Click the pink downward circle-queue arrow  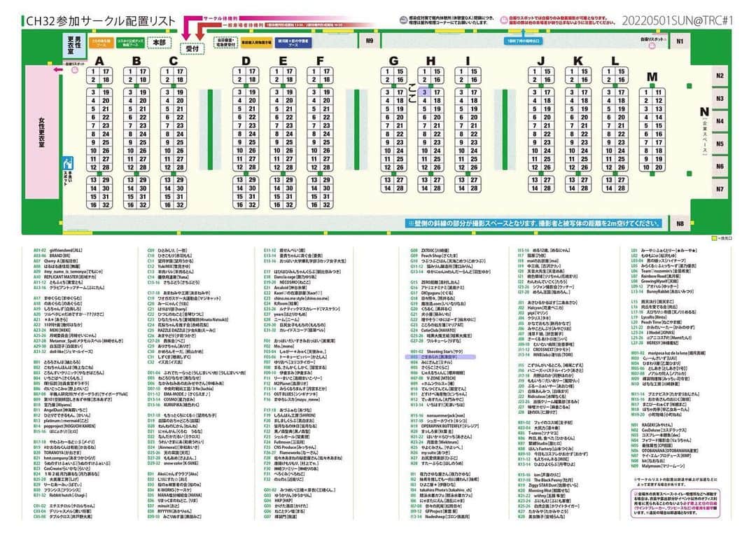(185, 29)
